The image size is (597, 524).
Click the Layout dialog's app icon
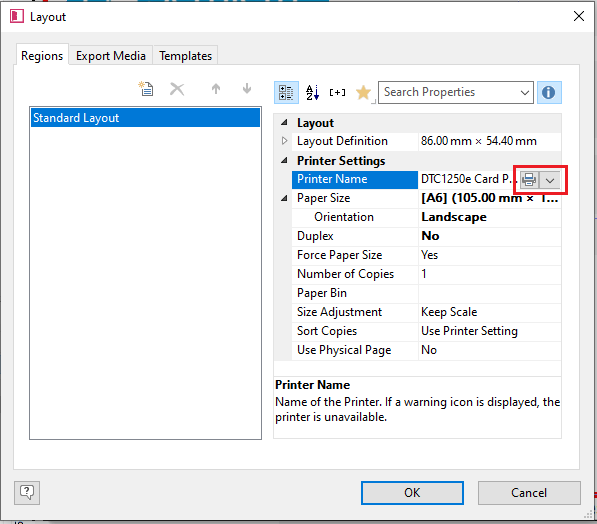17,16
